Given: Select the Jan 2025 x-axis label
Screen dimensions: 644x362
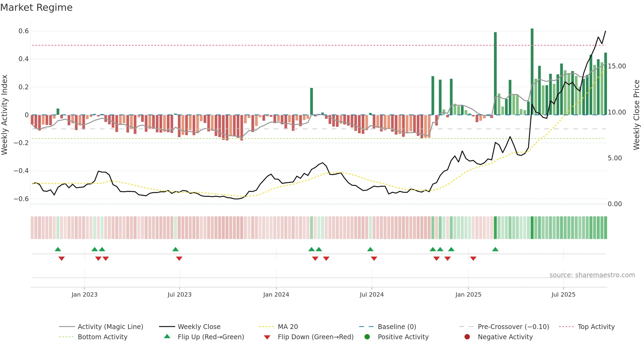Looking at the screenshot, I should coord(468,294).
